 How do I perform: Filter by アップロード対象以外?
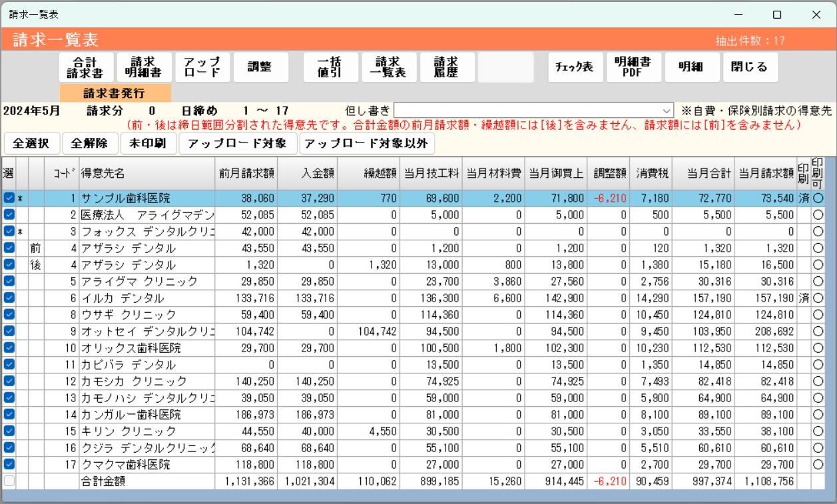tap(367, 143)
